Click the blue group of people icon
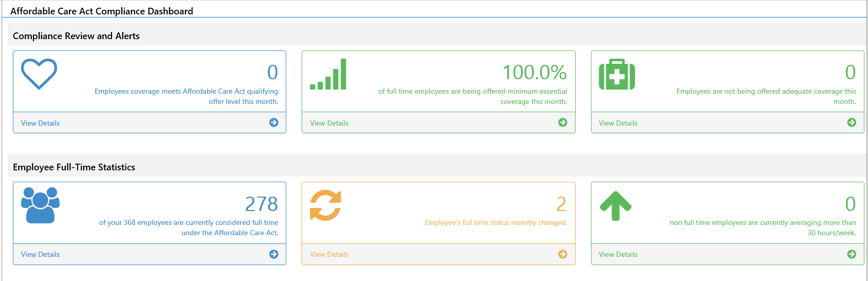 (40, 205)
